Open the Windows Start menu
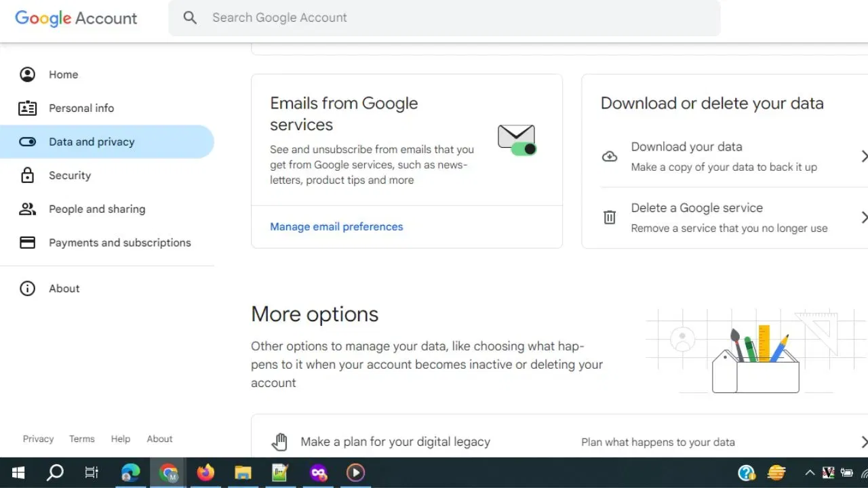Screen dimensions: 868x488 (18, 472)
